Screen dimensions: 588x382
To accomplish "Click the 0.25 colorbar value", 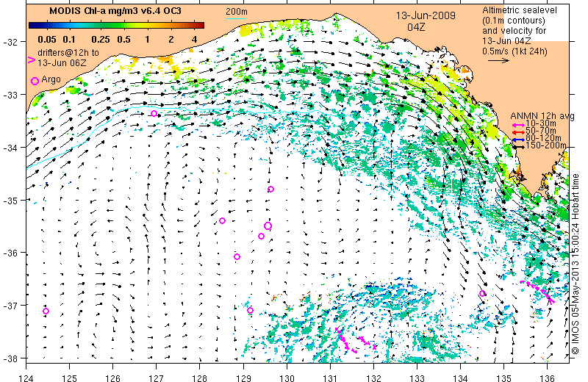I will [101, 40].
